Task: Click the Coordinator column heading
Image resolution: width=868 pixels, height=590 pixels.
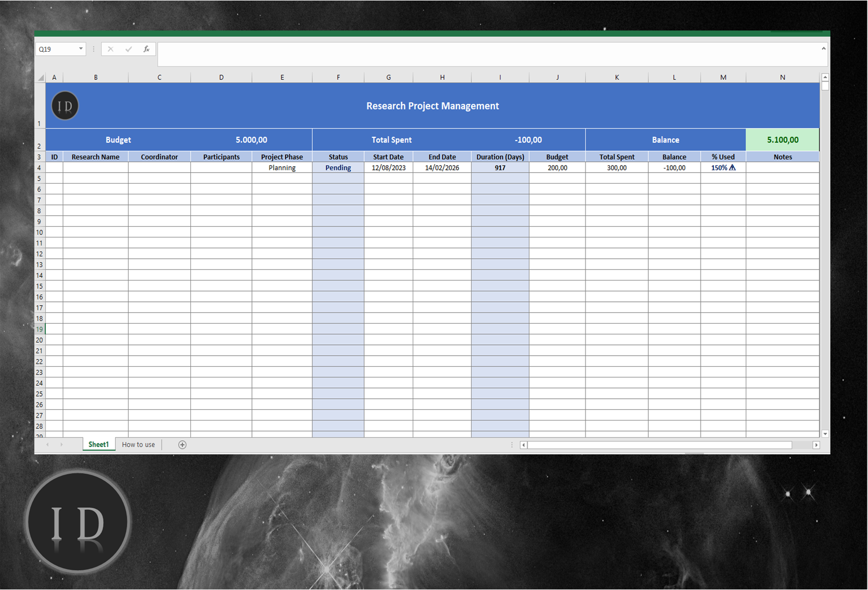Action: coord(159,157)
